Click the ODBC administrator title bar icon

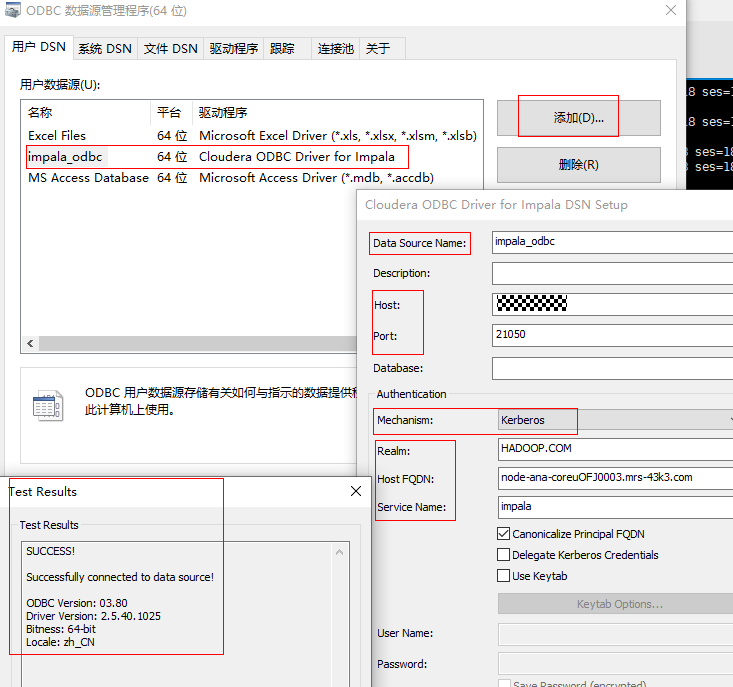pos(13,10)
